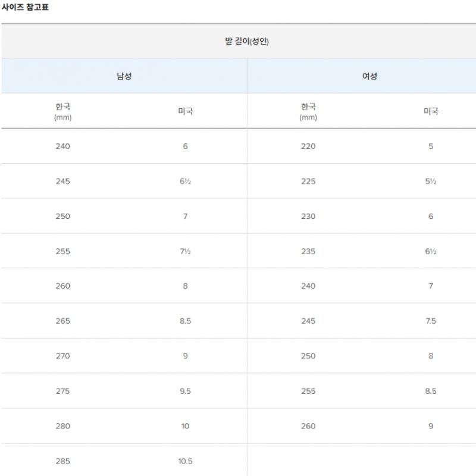Click the US 10 men's size cell
The image size is (476, 476).
tap(185, 426)
